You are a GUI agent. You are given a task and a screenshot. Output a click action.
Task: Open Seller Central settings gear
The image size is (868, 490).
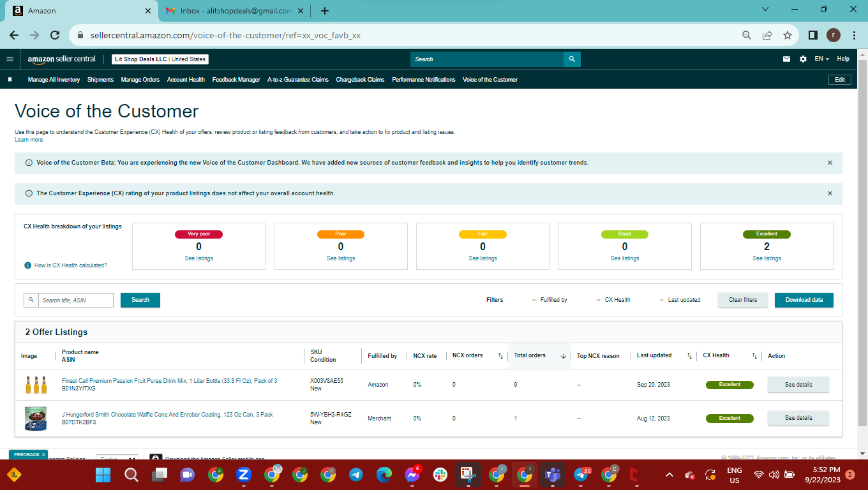pos(803,59)
